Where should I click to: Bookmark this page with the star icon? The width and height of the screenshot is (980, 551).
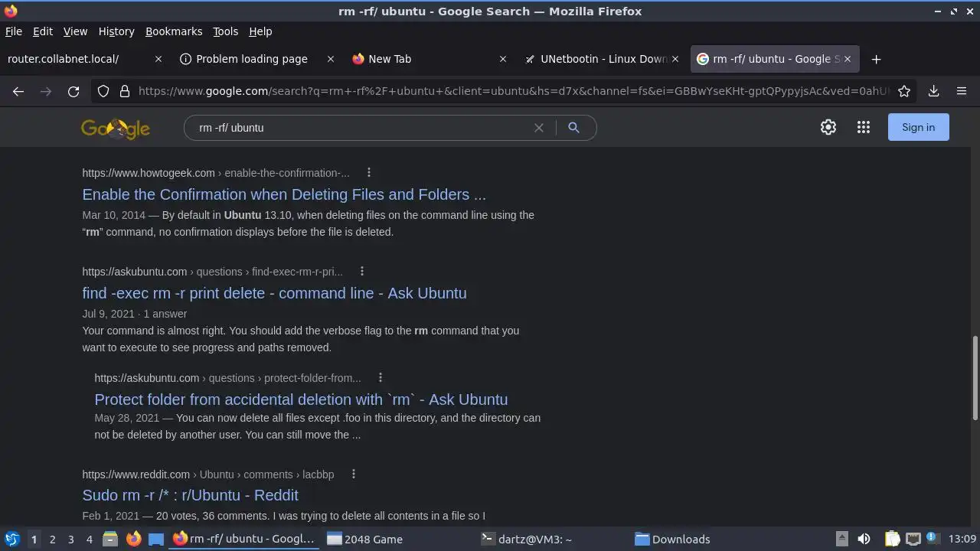tap(904, 91)
